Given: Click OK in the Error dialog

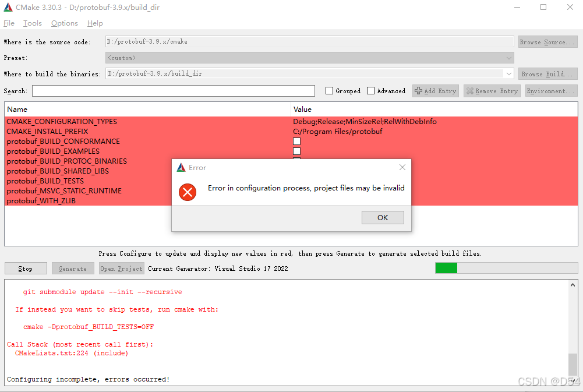Looking at the screenshot, I should pos(383,218).
